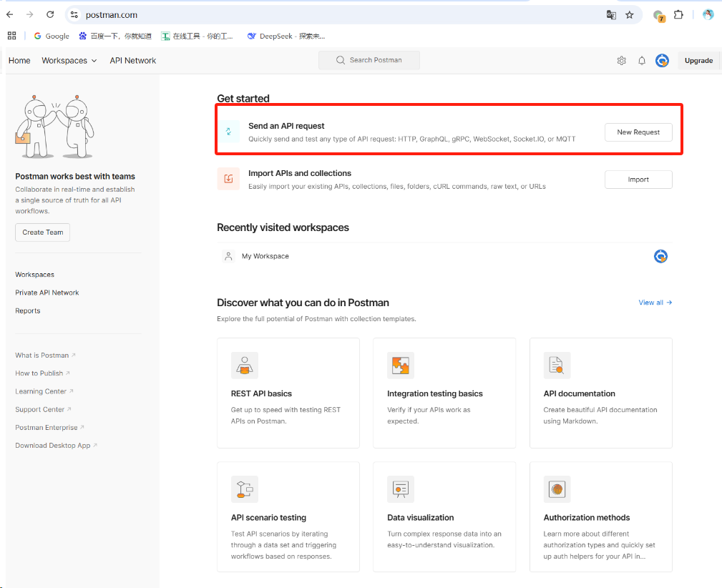Click the Import APIs and collections heading

click(300, 173)
